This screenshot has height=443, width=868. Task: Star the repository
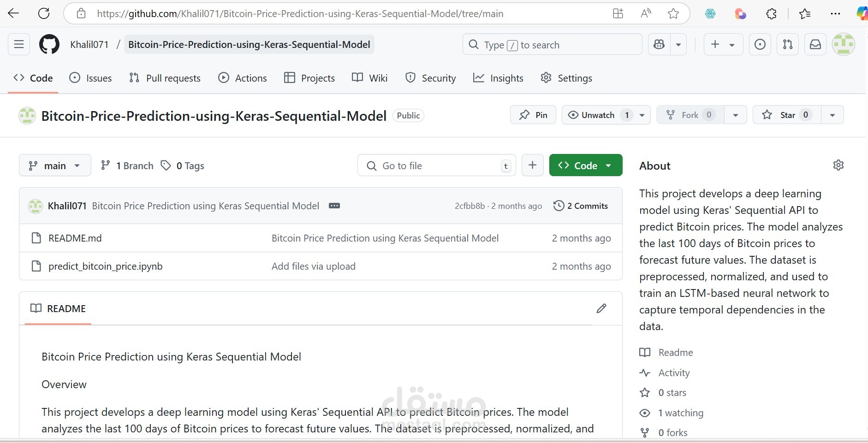coord(787,115)
